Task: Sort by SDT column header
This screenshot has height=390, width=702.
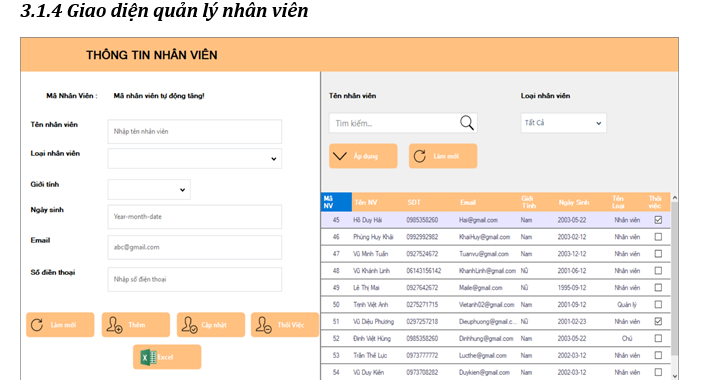Action: point(430,202)
